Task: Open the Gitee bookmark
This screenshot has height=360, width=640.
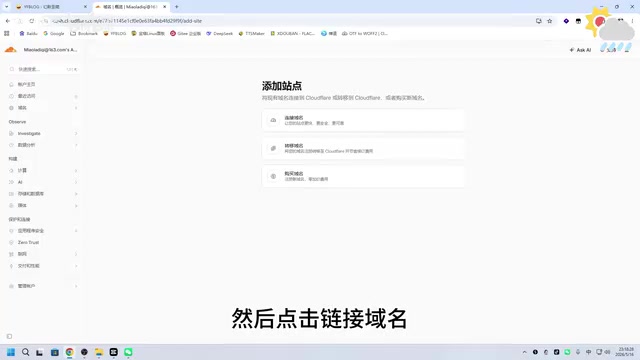Action: point(185,33)
